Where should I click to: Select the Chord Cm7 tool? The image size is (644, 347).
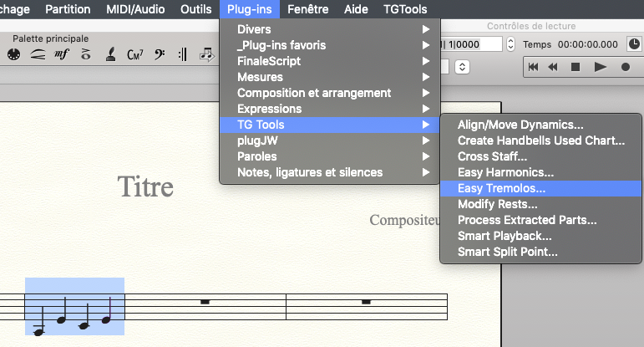coord(135,54)
